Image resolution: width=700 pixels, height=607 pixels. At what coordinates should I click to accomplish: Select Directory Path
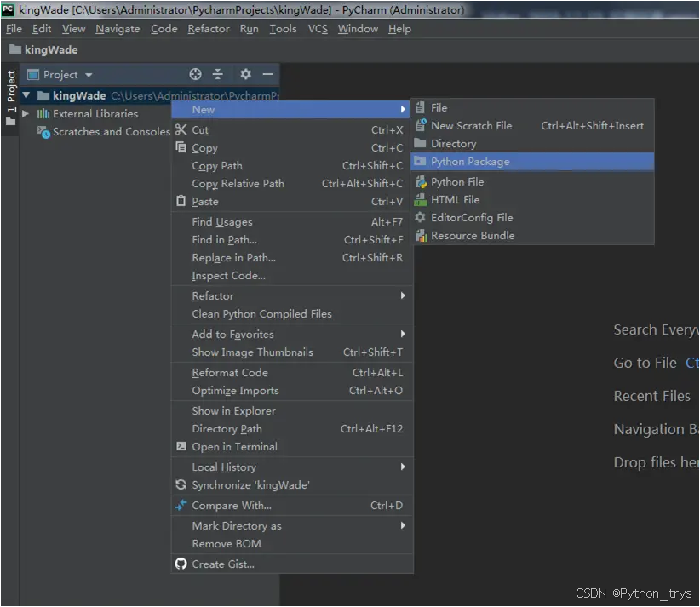[x=292, y=428]
